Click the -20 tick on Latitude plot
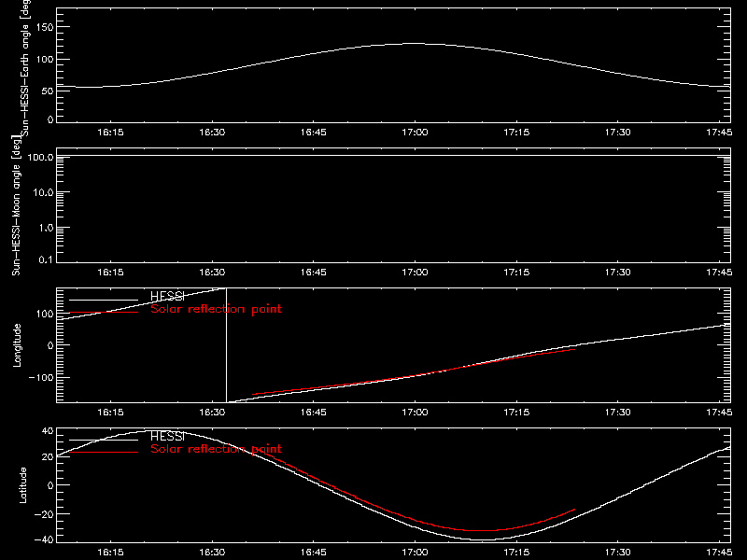The image size is (747, 560). point(44,514)
